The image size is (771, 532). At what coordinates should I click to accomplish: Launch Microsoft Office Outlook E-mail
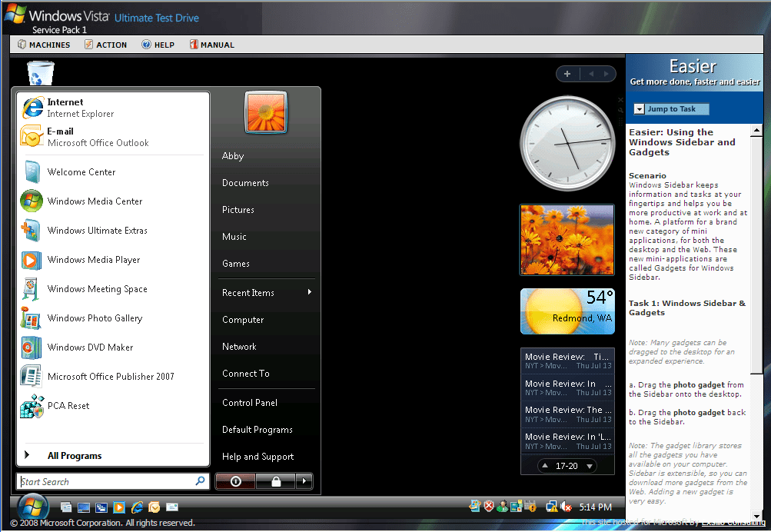pyautogui.click(x=113, y=137)
